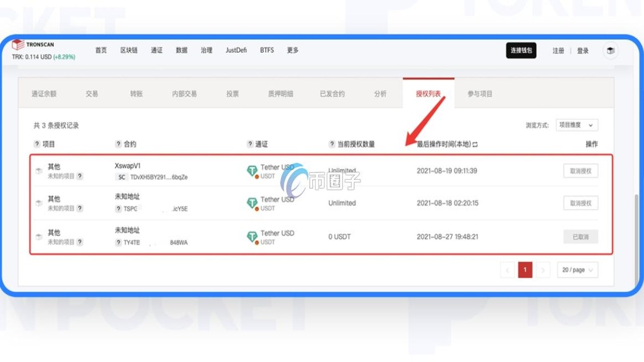Viewport: 644px width, 362px height.
Task: Switch to the 交易 tab
Action: [92, 94]
